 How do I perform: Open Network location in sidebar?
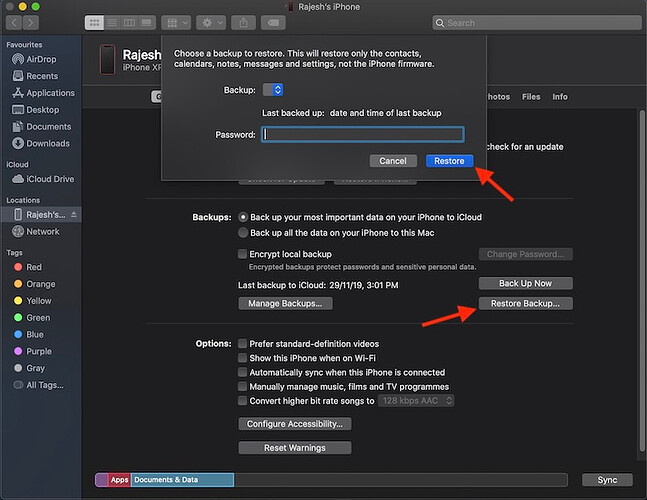click(42, 231)
